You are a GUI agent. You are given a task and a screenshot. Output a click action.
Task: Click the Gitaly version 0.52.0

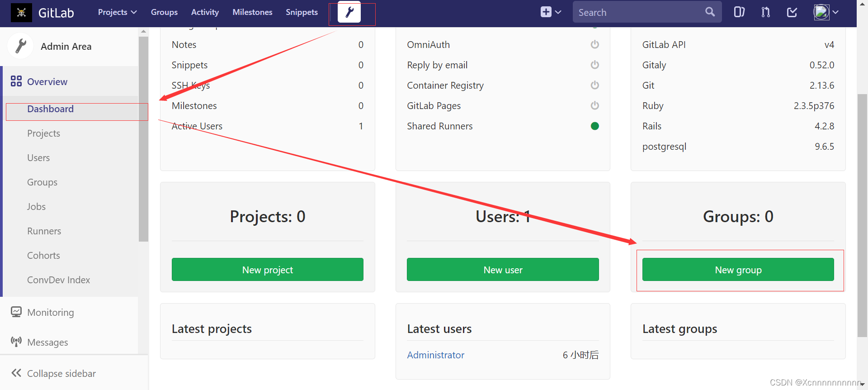tap(822, 65)
